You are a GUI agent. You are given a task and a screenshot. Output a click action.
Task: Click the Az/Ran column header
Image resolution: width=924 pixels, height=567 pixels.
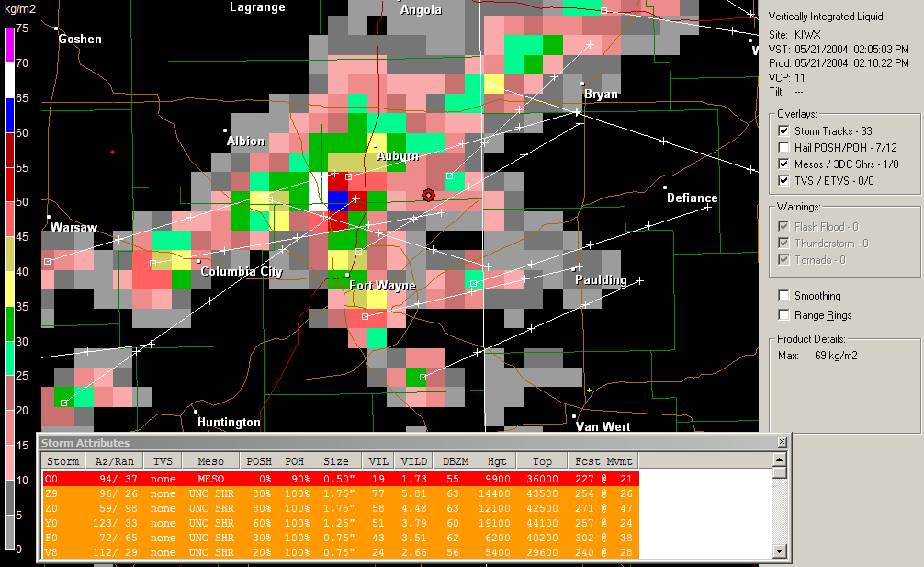(114, 461)
